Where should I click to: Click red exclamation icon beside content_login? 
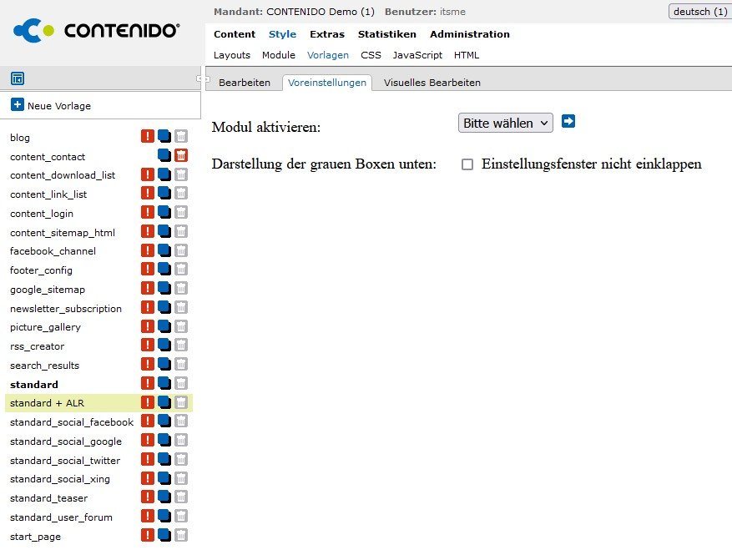click(148, 213)
